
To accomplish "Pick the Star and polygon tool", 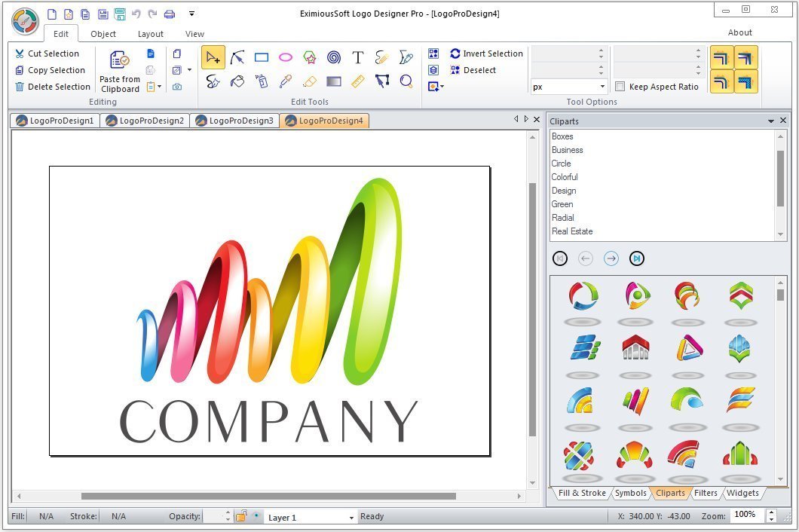I will pos(309,57).
